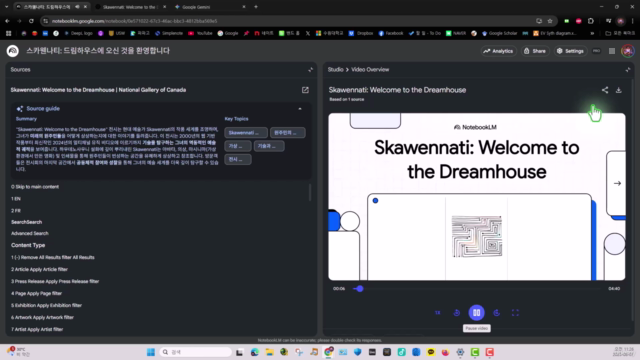Collapse the Studio panel
The width and height of the screenshot is (640, 360).
[628, 70]
